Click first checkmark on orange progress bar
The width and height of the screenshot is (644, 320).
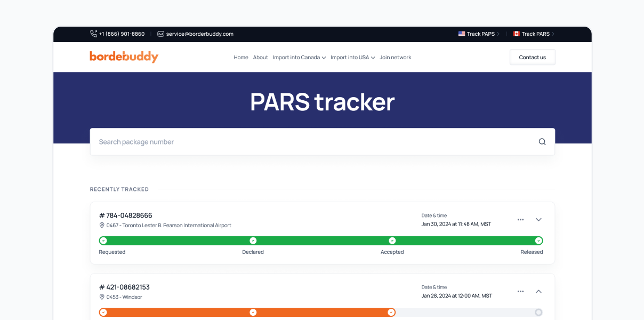point(103,313)
